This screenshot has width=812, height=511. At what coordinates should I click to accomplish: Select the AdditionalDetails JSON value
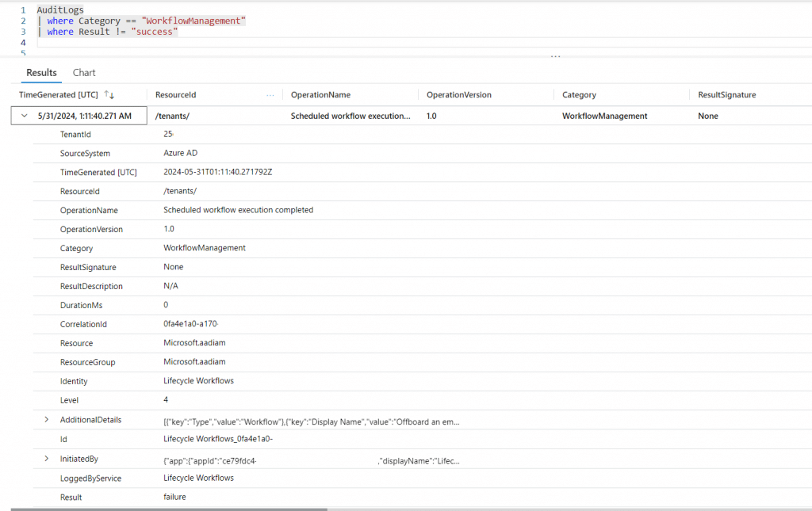[311, 422]
